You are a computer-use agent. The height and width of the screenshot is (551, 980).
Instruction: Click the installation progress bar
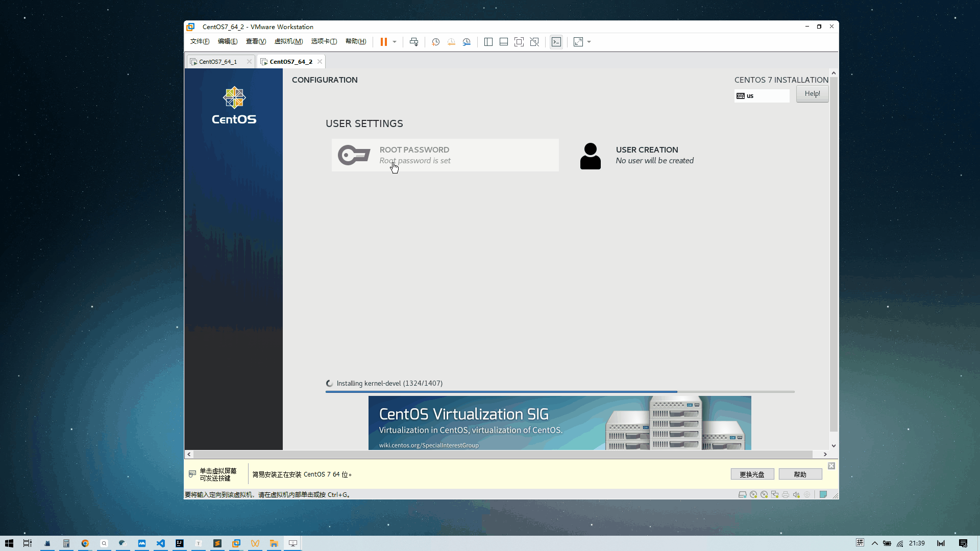point(560,392)
